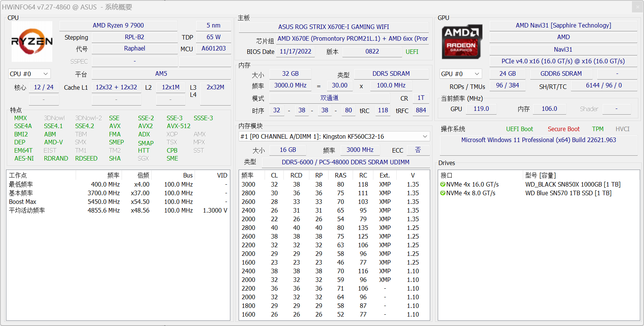Open the GPU #0 selector dropdown
Screen dimensions: 644x326
point(461,74)
